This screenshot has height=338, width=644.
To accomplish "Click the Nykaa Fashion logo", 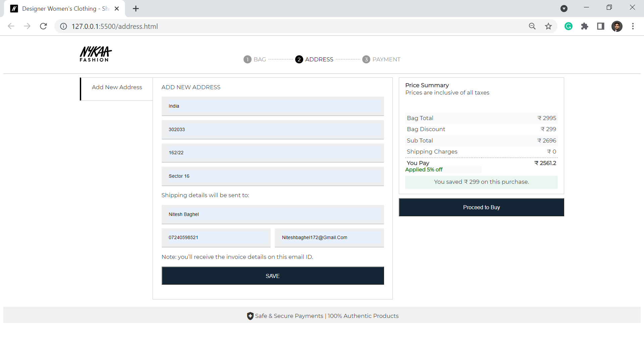I will coord(96,54).
